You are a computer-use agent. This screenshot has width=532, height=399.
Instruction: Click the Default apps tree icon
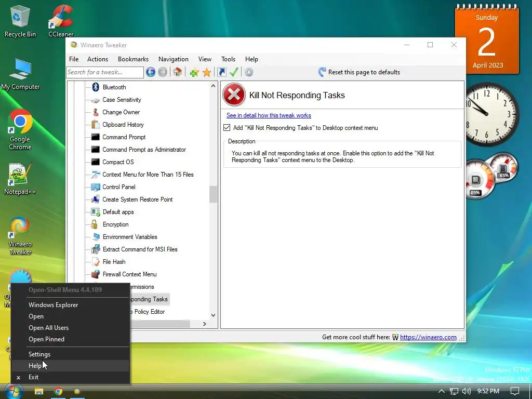coord(96,212)
